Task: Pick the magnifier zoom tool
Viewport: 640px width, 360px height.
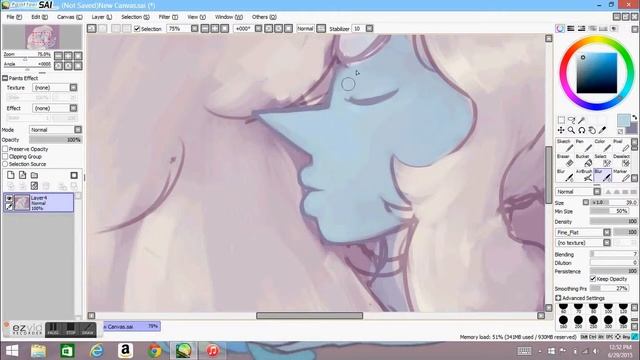Action: (571, 130)
